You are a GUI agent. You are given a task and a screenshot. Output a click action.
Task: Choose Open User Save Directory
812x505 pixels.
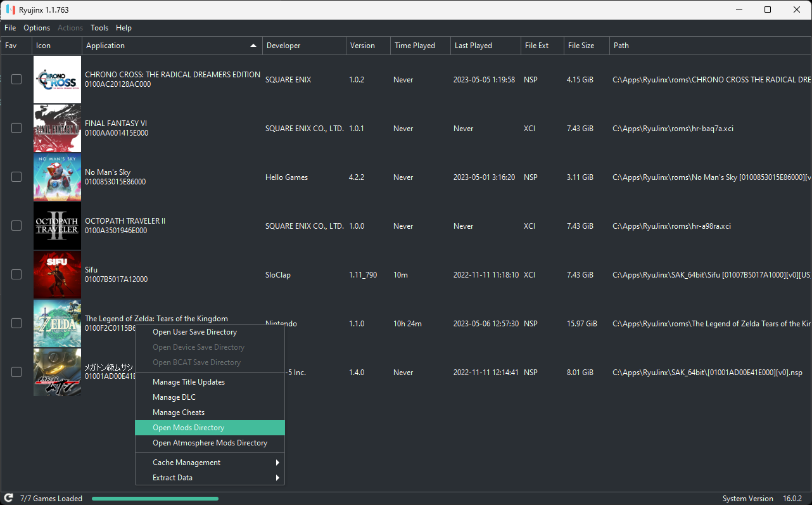(210, 332)
